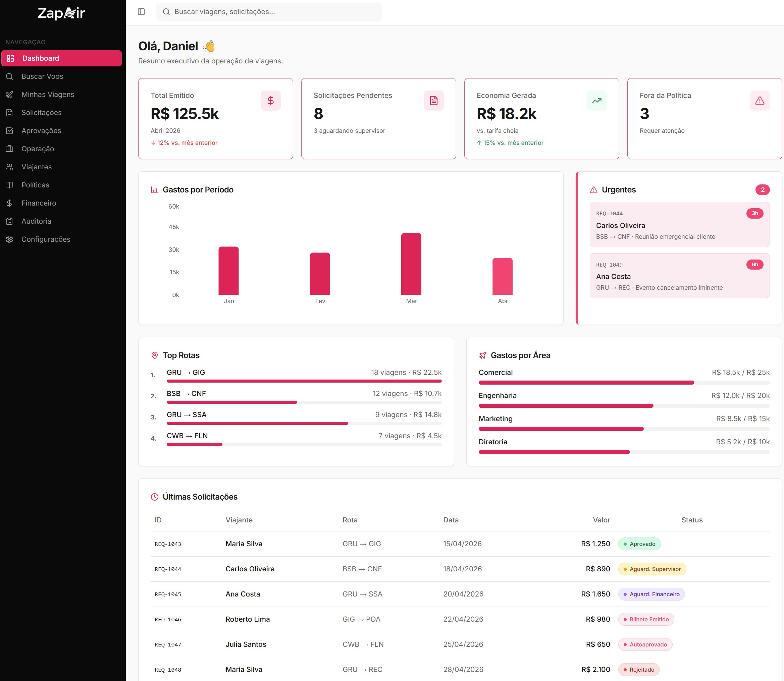Go to Políticas

[x=62, y=185]
